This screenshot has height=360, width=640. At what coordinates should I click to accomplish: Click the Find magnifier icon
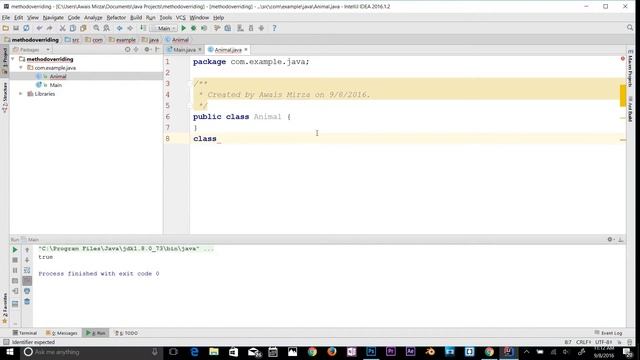pyautogui.click(x=96, y=28)
